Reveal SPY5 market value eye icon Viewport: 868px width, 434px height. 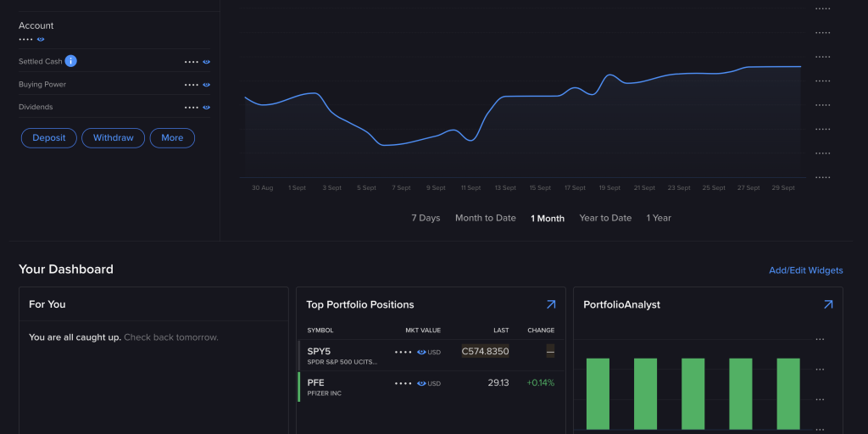(421, 352)
